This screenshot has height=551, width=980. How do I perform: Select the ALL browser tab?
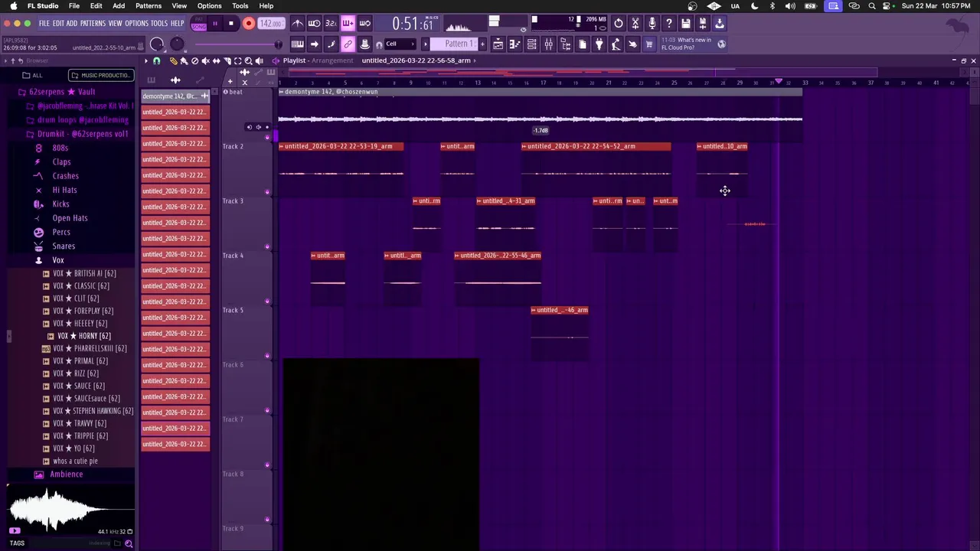[32, 75]
